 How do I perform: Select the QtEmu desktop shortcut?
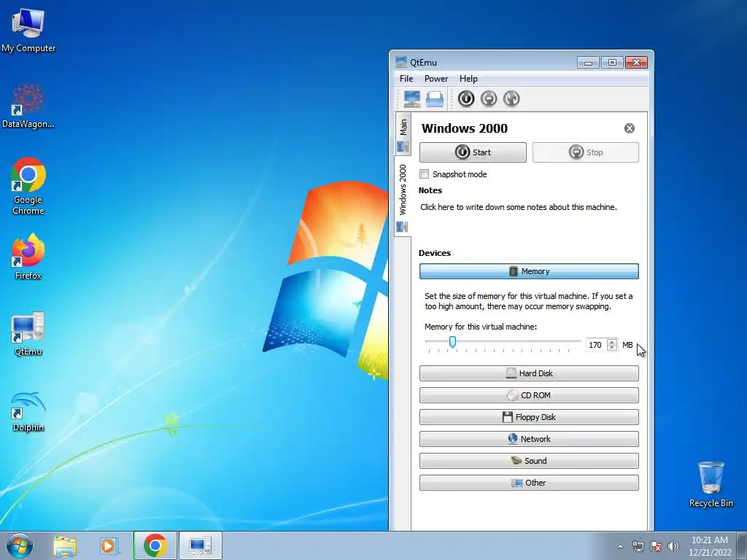28,333
